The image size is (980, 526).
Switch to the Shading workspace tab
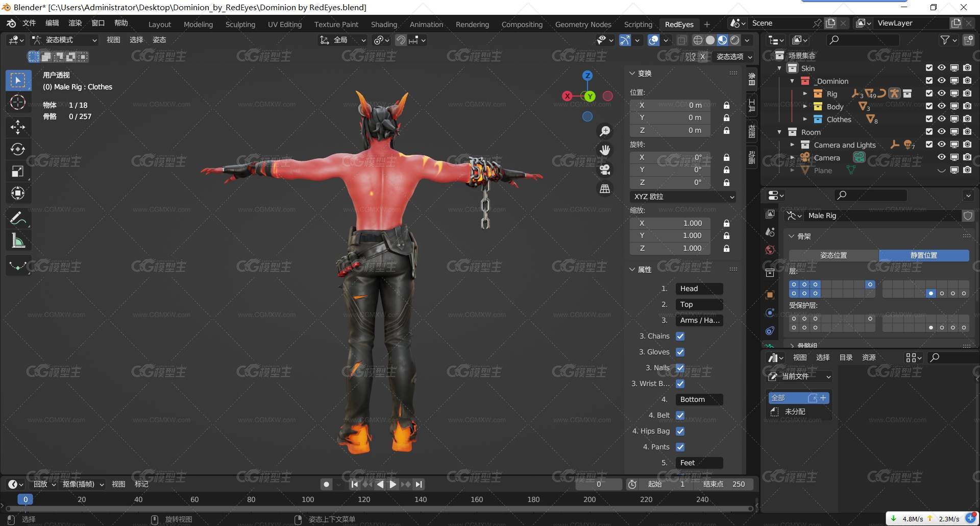pyautogui.click(x=384, y=25)
